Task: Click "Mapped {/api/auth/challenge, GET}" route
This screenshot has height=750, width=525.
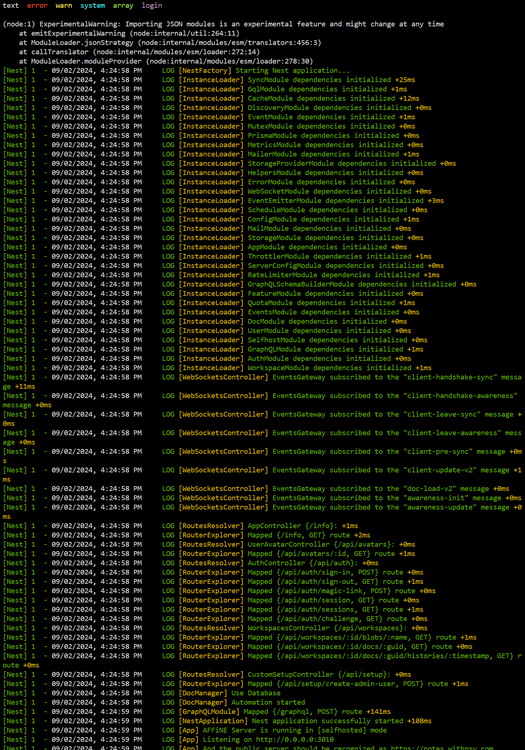Action: (337, 619)
